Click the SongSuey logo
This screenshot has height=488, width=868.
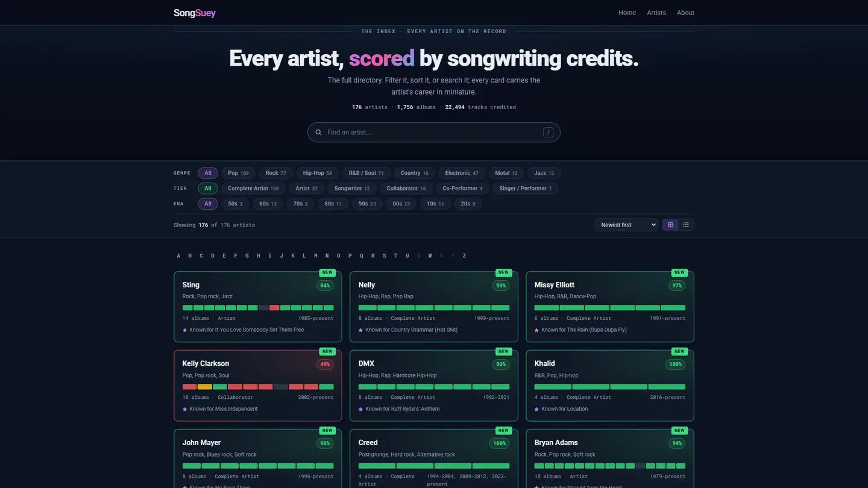tap(194, 13)
